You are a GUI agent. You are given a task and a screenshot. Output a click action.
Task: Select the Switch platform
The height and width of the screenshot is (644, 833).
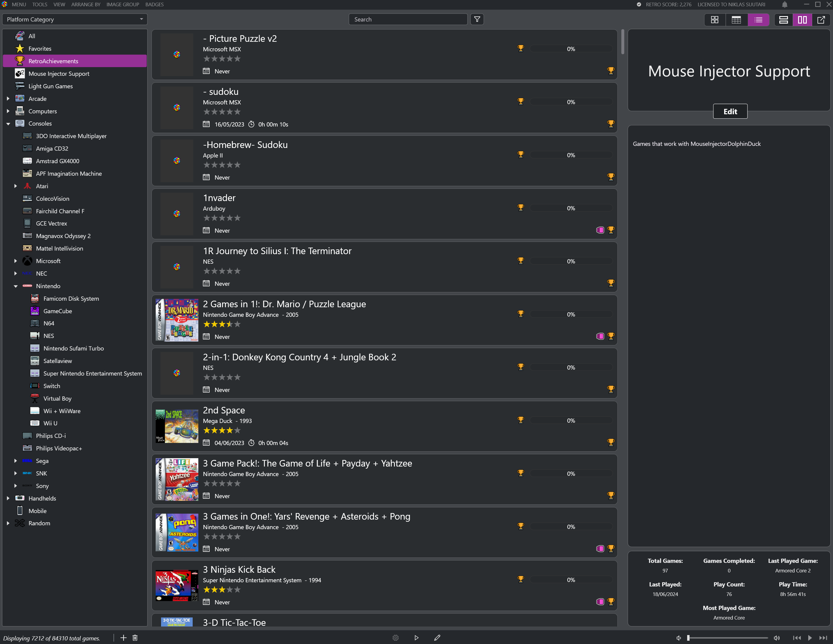75,386
